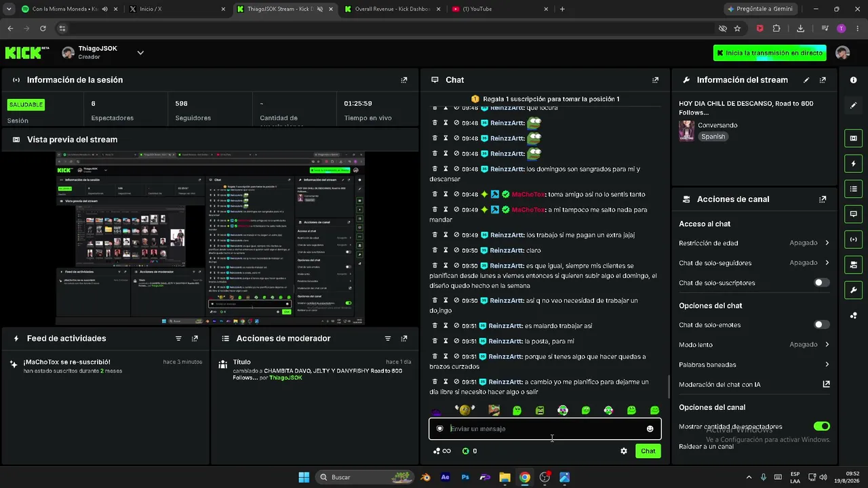Viewport: 868px width, 488px height.
Task: Switch to Overall Revenue Kick Dashboard tab
Action: [x=392, y=9]
